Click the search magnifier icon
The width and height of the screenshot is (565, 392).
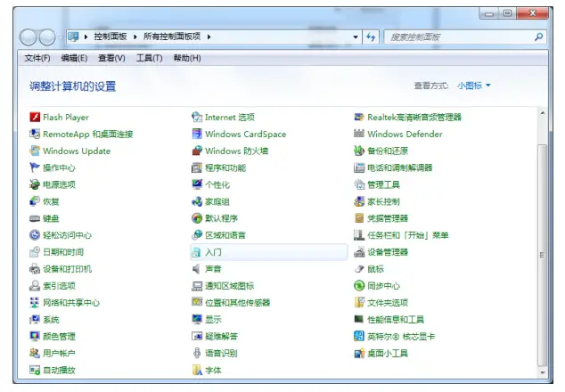coord(538,37)
